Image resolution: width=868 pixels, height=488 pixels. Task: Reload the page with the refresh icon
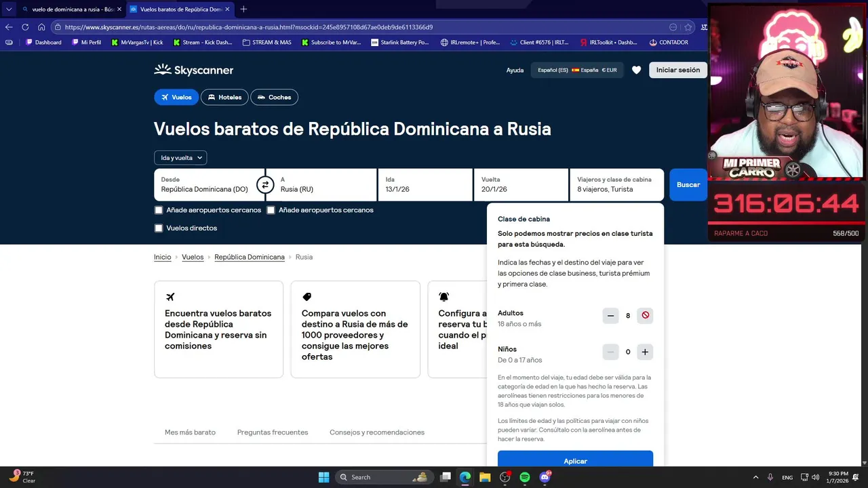pyautogui.click(x=25, y=27)
